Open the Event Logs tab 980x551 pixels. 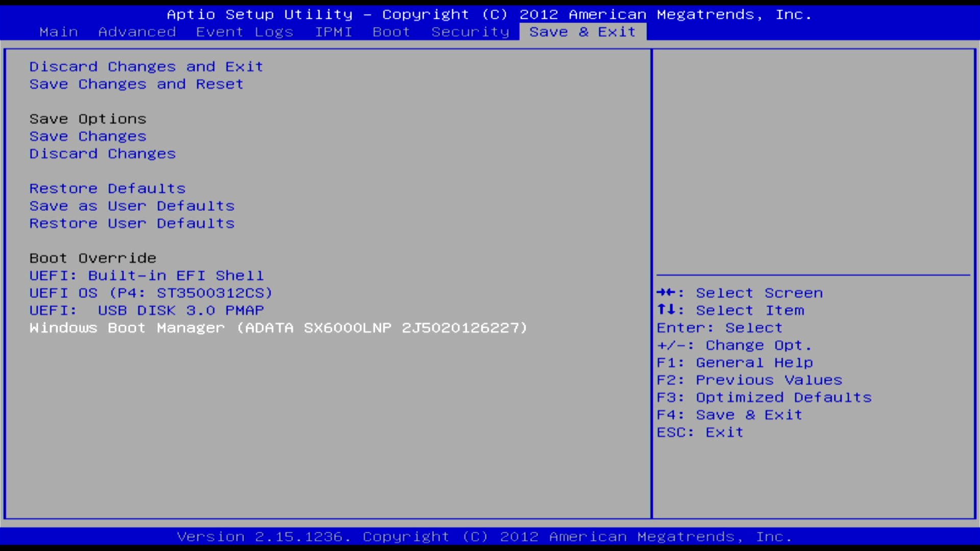[x=244, y=32]
